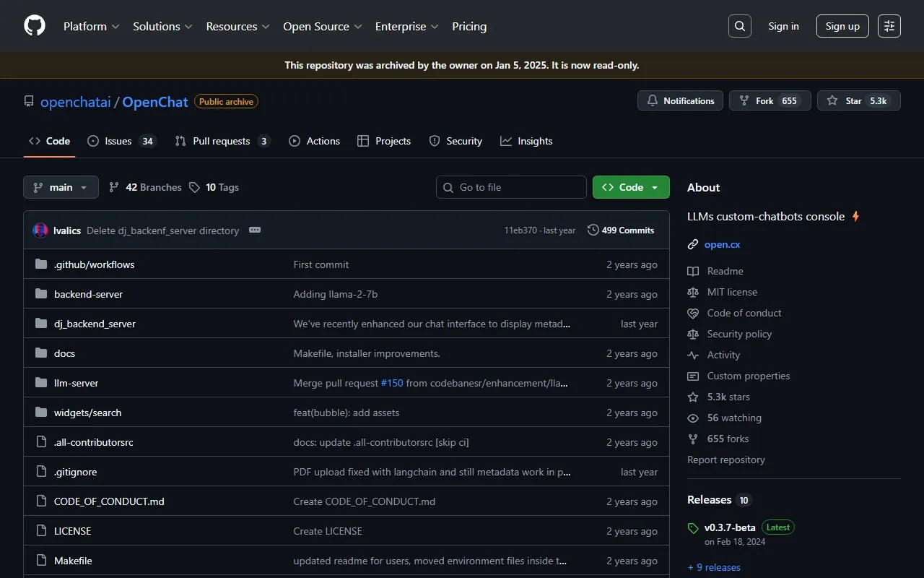
Task: Click the Notifications bell button
Action: [681, 101]
